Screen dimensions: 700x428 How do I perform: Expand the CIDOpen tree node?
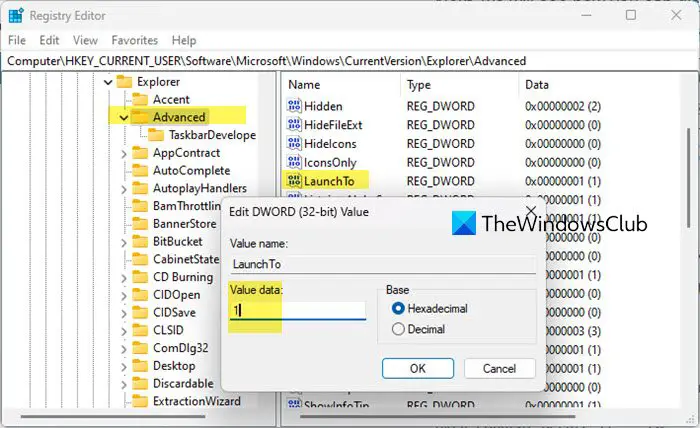pos(124,296)
